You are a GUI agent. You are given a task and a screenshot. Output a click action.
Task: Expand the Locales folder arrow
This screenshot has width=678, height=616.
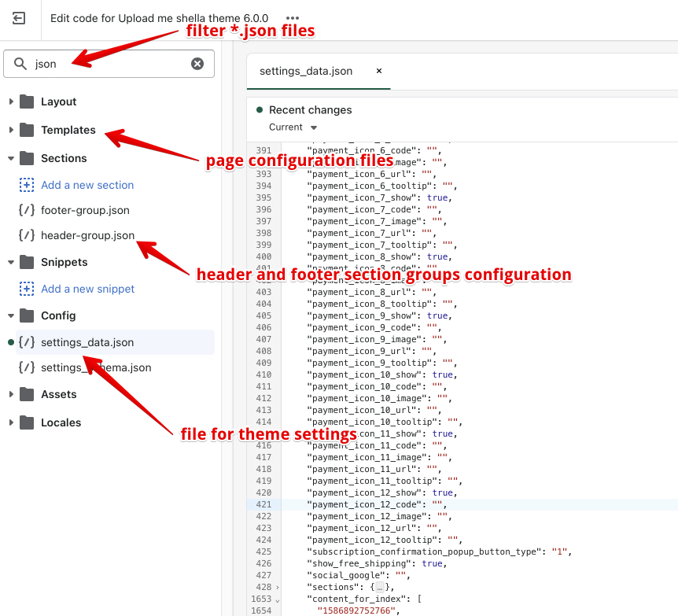pyautogui.click(x=11, y=422)
